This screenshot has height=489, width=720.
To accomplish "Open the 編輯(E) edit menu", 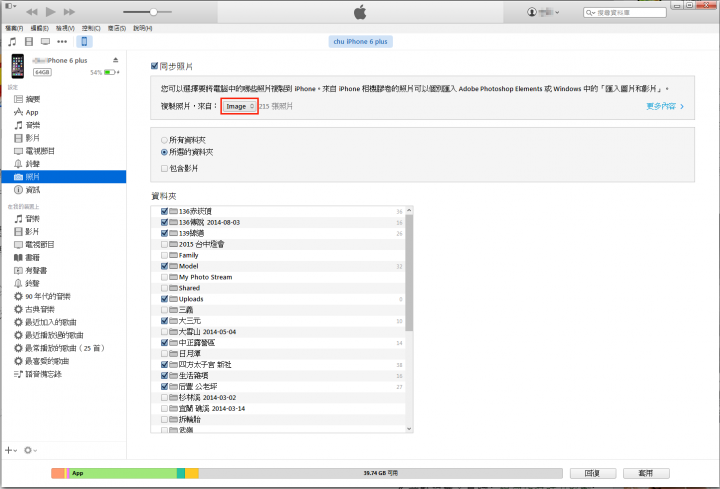I will (39, 28).
